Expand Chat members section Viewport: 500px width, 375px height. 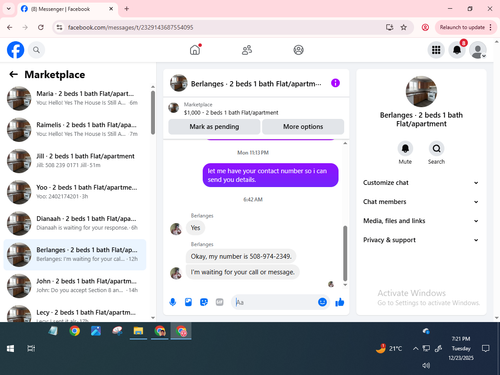[x=421, y=202]
